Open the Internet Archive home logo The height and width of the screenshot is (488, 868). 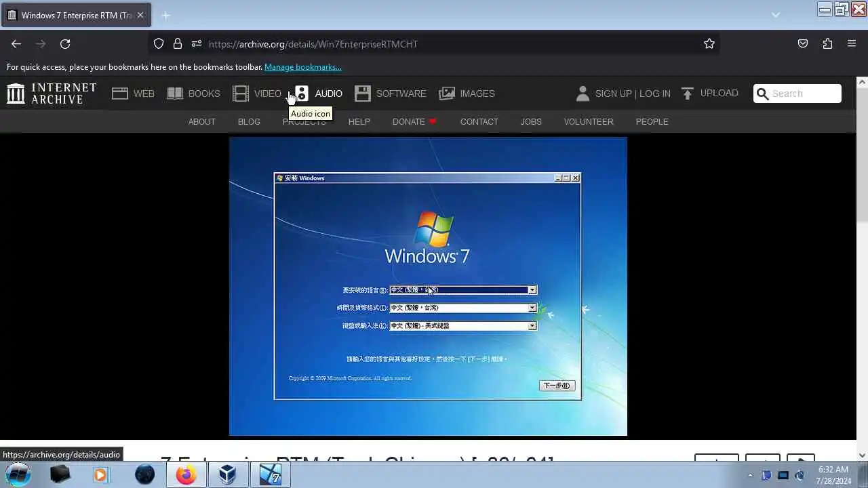(x=52, y=94)
